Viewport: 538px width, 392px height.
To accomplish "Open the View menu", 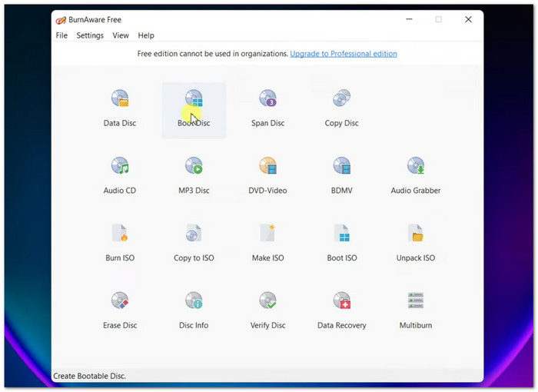I will tap(121, 35).
